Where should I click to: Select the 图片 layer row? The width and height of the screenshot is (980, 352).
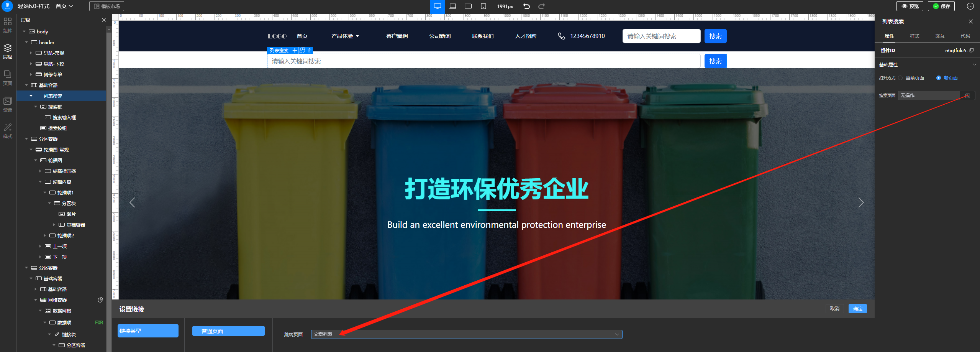pyautogui.click(x=61, y=214)
